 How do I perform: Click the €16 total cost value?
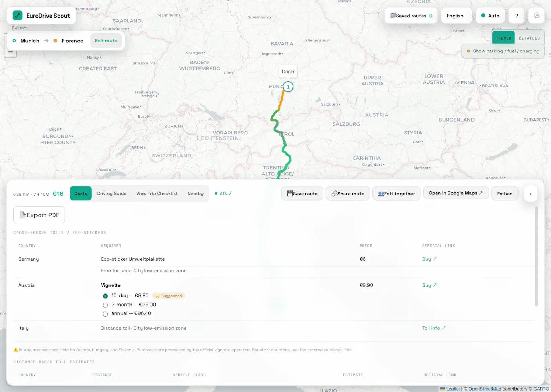58,194
